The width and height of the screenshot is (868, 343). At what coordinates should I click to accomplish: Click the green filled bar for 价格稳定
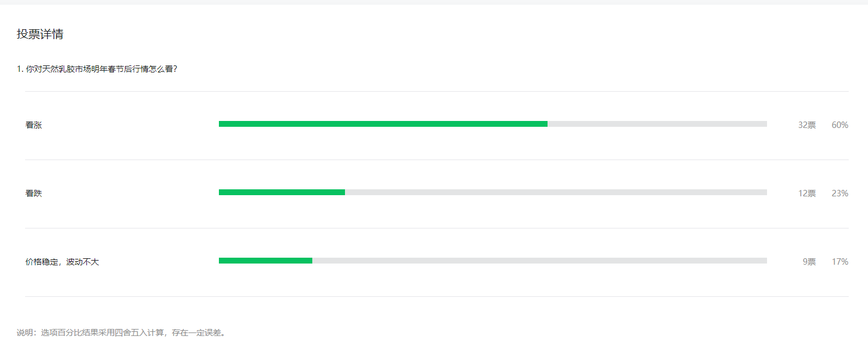coord(266,261)
